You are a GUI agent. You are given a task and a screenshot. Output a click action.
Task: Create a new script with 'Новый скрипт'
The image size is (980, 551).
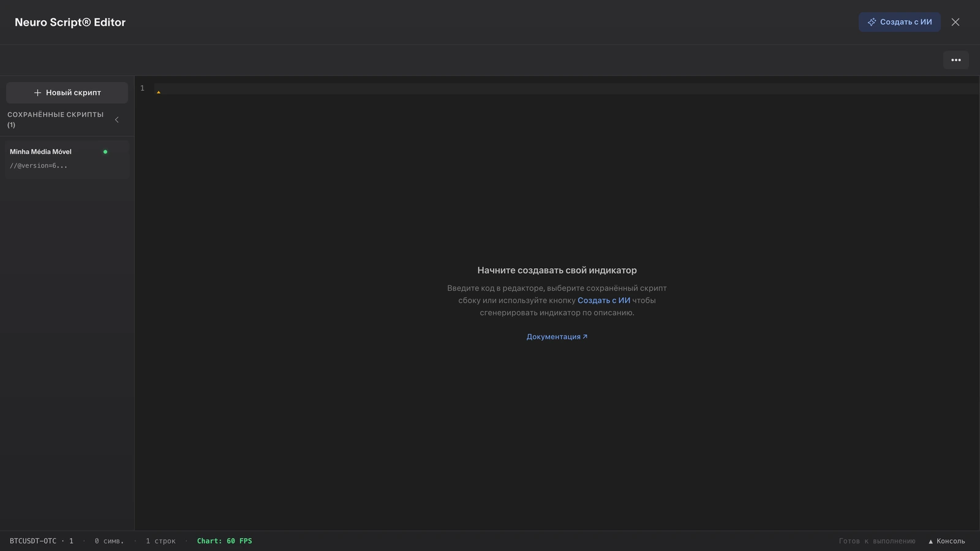click(x=67, y=92)
